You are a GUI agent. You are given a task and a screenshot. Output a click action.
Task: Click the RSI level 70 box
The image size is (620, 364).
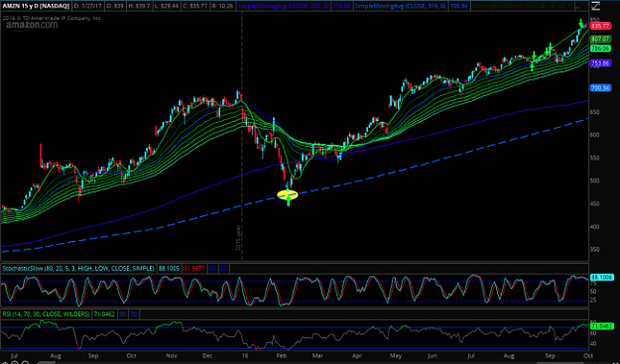(134, 315)
